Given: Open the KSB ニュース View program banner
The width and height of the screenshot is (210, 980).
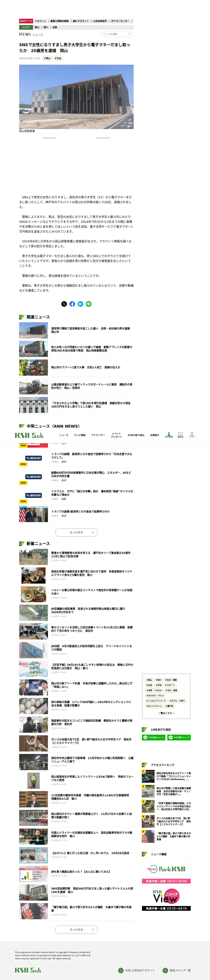Looking at the screenshot, I should (x=166, y=899).
